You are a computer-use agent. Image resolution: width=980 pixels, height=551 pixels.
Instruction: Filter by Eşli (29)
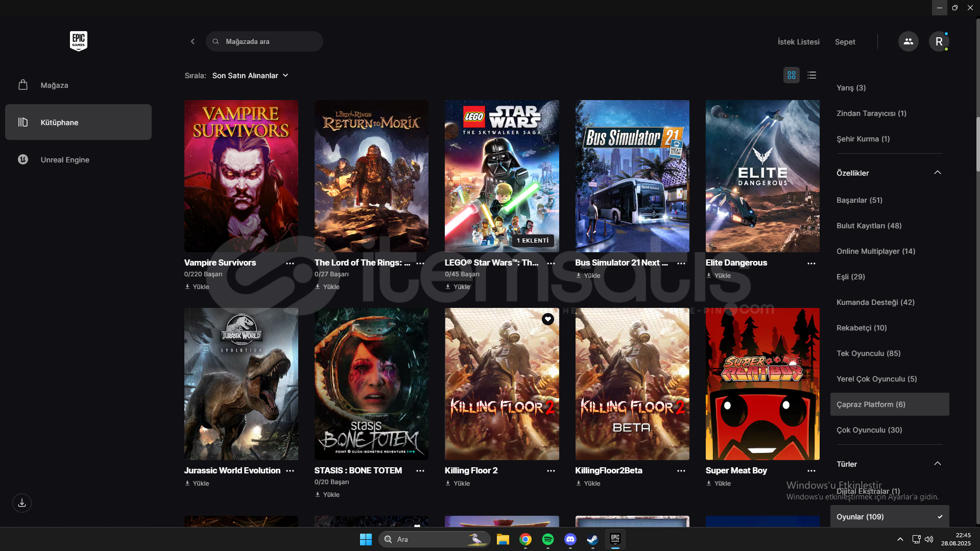[889, 277]
